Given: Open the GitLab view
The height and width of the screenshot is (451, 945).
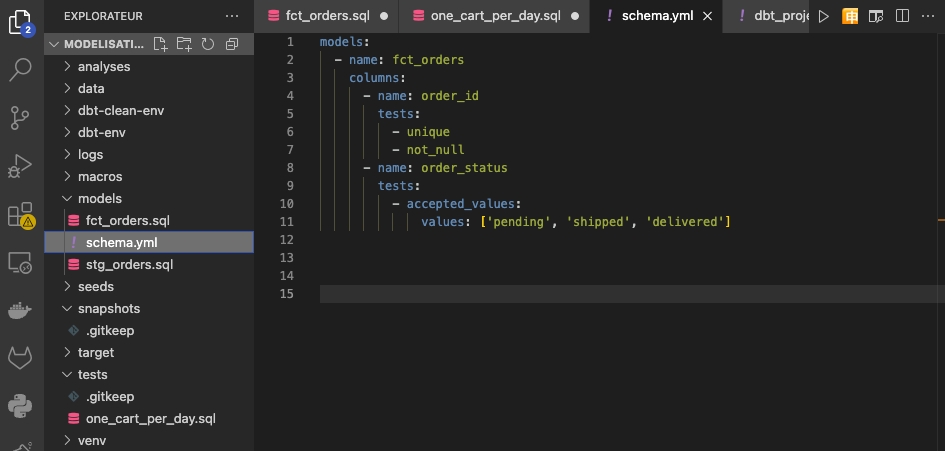Looking at the screenshot, I should pyautogui.click(x=20, y=359).
